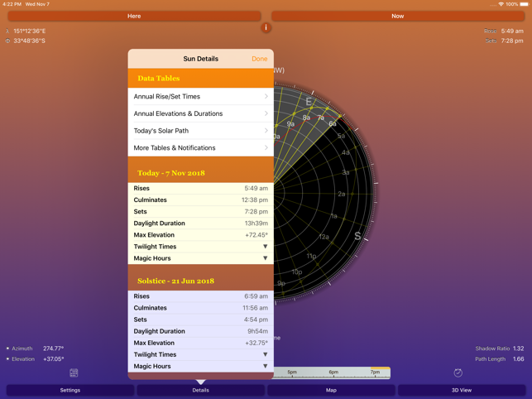Screen dimensions: 532x399
Task: Open More Tables & Notifications
Action: point(200,148)
